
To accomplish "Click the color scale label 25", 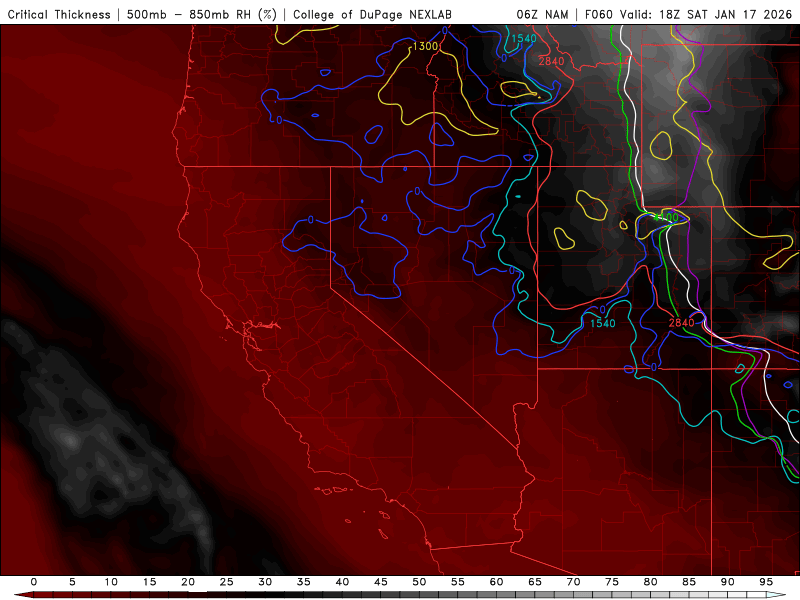I will [227, 582].
